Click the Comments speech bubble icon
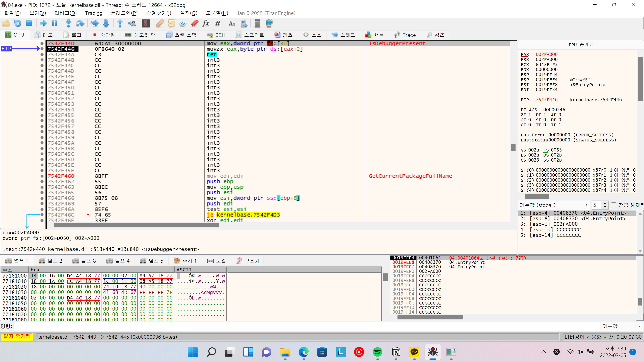644x362 pixels. [172, 23]
